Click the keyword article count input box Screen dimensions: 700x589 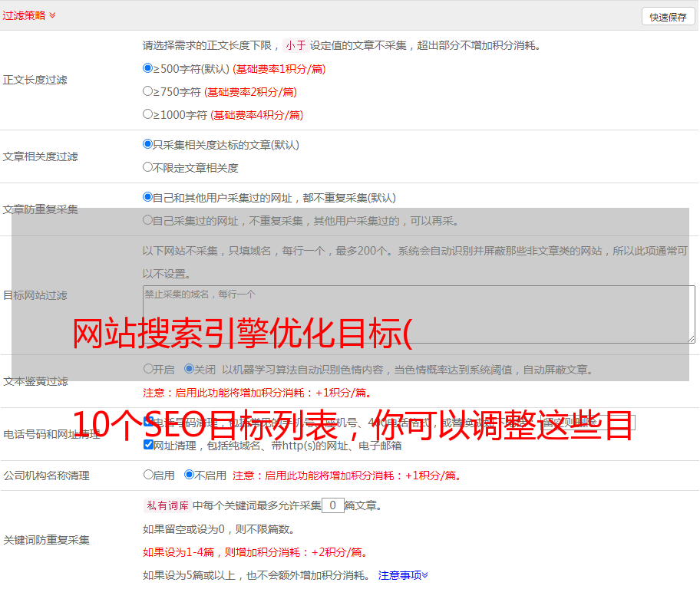coord(332,505)
